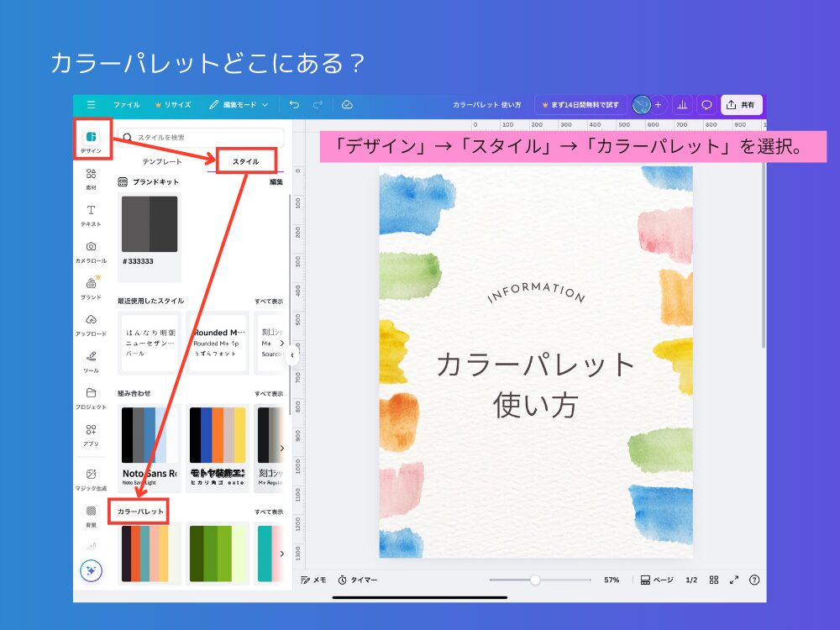840x630 pixels.
Task: Expand more color palettes with the arrow
Action: coord(283,553)
